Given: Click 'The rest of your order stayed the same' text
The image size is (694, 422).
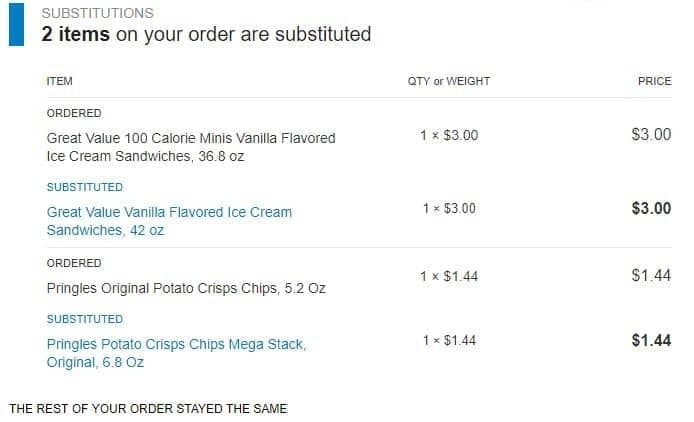Looking at the screenshot, I should point(148,409).
